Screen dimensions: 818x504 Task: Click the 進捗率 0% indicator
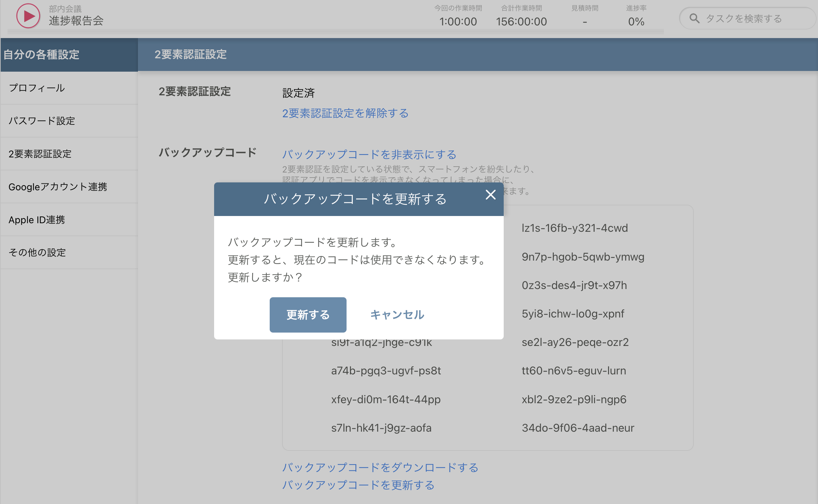pos(635,22)
